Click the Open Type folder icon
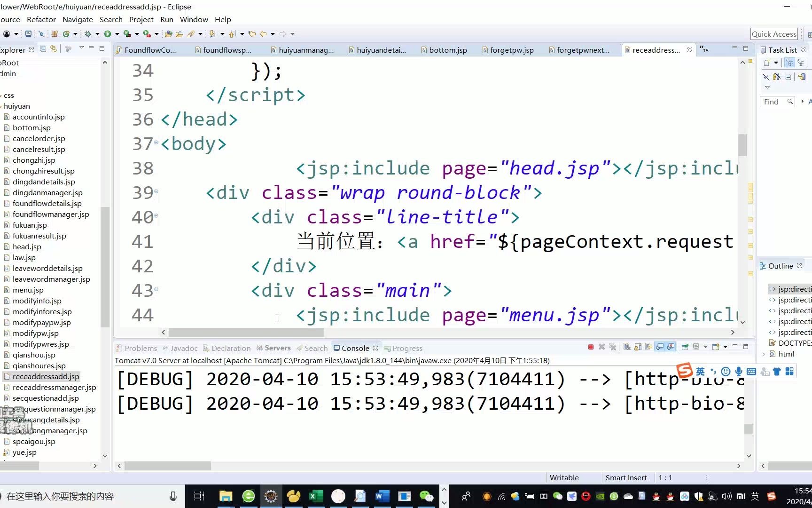 click(x=168, y=34)
